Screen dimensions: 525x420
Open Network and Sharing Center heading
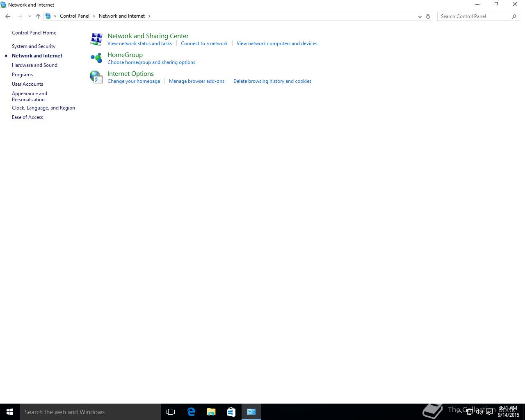click(148, 36)
